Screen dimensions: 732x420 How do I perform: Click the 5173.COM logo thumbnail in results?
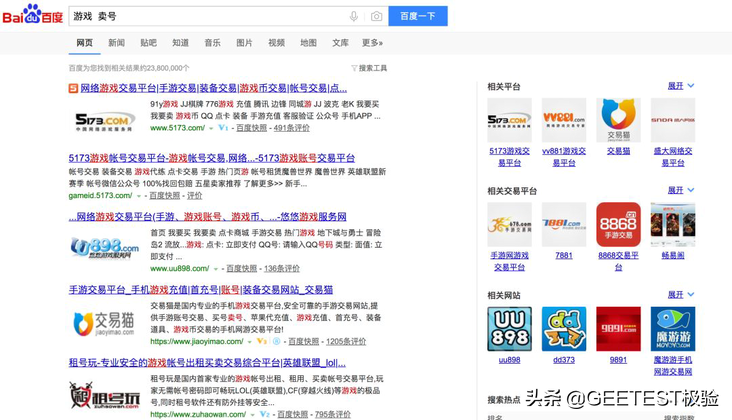(105, 121)
